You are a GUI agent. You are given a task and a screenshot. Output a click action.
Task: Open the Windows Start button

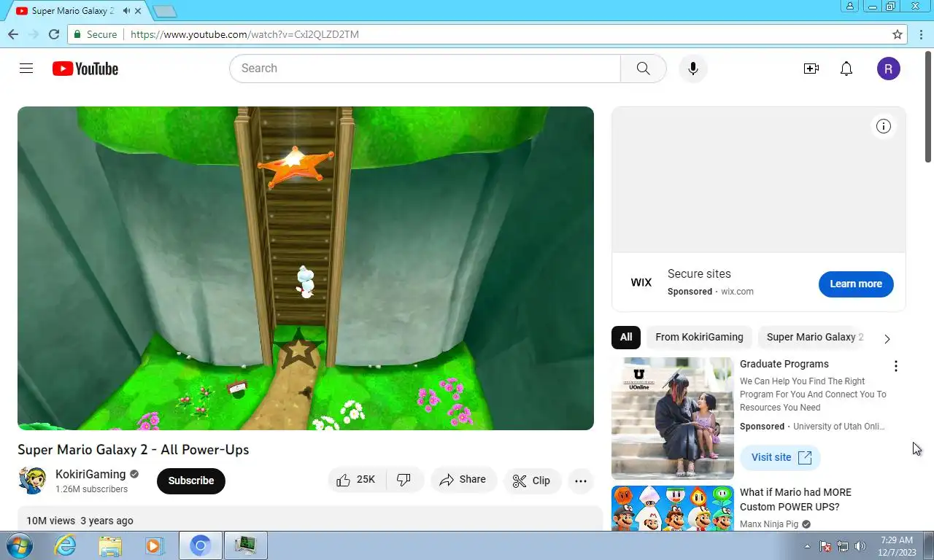pyautogui.click(x=19, y=545)
